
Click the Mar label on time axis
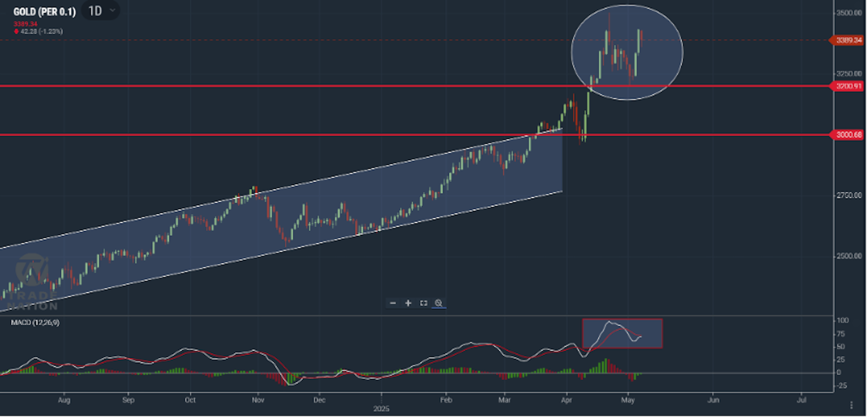(x=505, y=400)
